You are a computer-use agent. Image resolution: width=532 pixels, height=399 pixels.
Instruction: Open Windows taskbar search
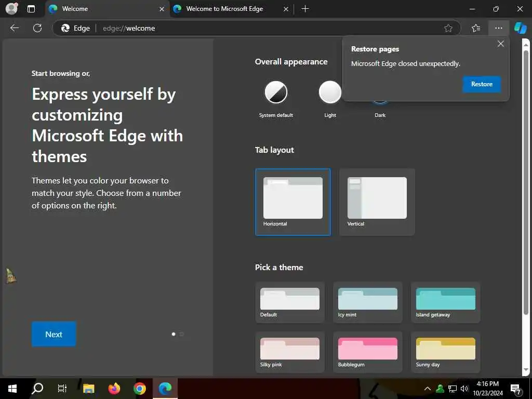37,389
